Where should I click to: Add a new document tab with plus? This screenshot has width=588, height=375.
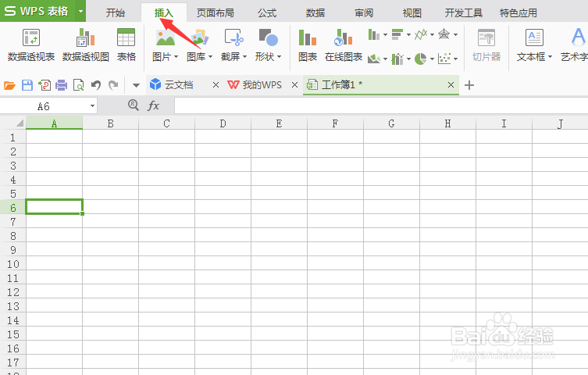[469, 85]
